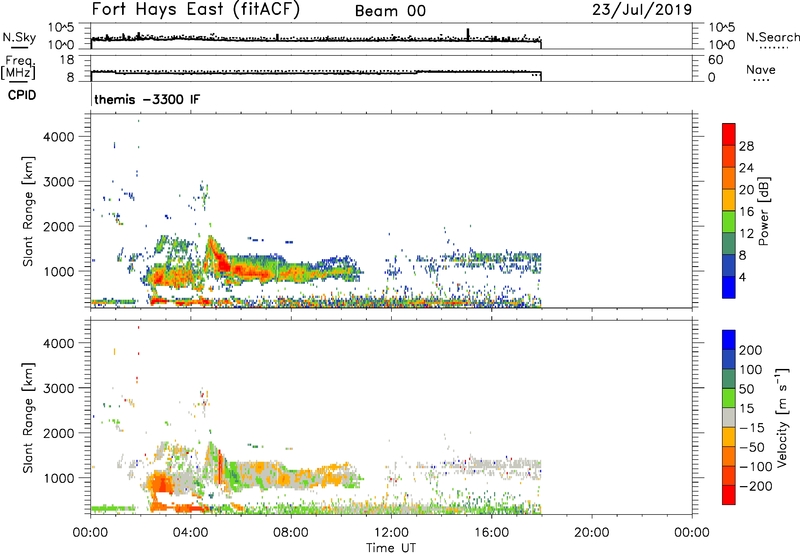Select the 'Beam 00' label
This screenshot has height=554, width=800.
pos(390,11)
